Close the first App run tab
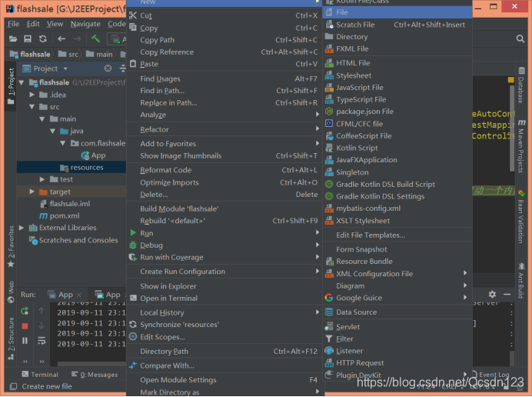The width and height of the screenshot is (532, 397). pos(79,295)
